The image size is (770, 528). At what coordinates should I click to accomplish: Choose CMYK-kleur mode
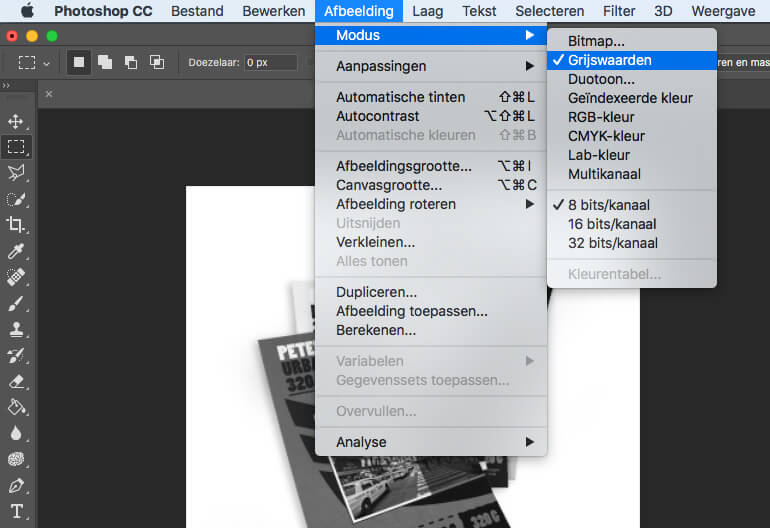click(632, 136)
